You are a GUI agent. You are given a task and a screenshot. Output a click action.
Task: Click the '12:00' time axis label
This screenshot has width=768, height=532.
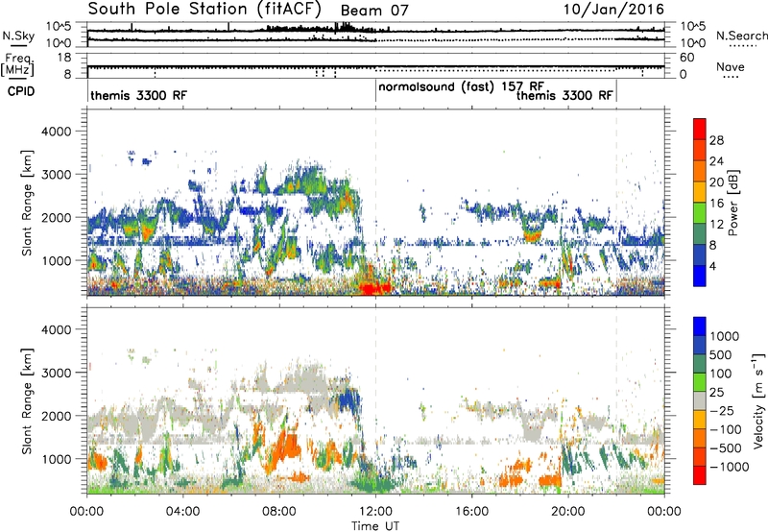(375, 512)
